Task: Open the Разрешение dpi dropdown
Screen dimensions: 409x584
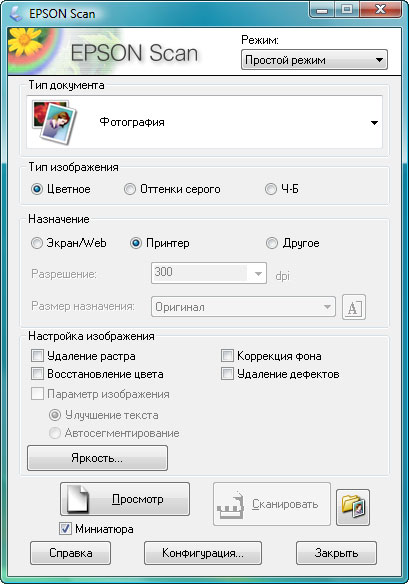Action: [x=209, y=273]
